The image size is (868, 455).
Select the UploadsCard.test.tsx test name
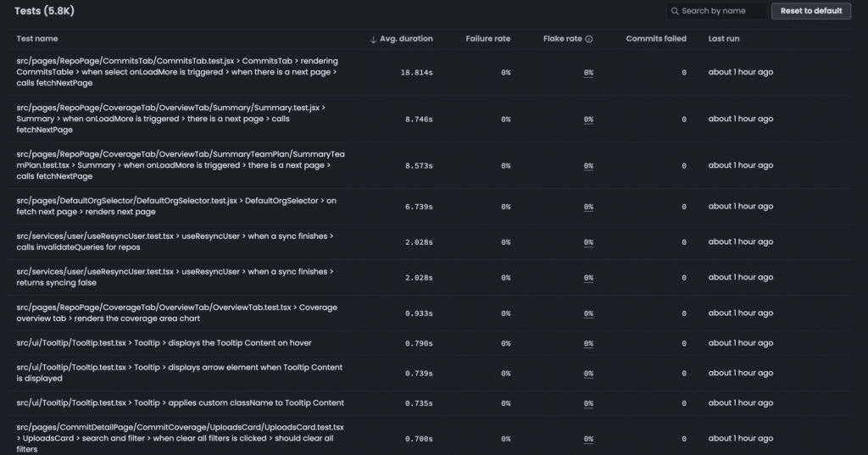pyautogui.click(x=180, y=438)
